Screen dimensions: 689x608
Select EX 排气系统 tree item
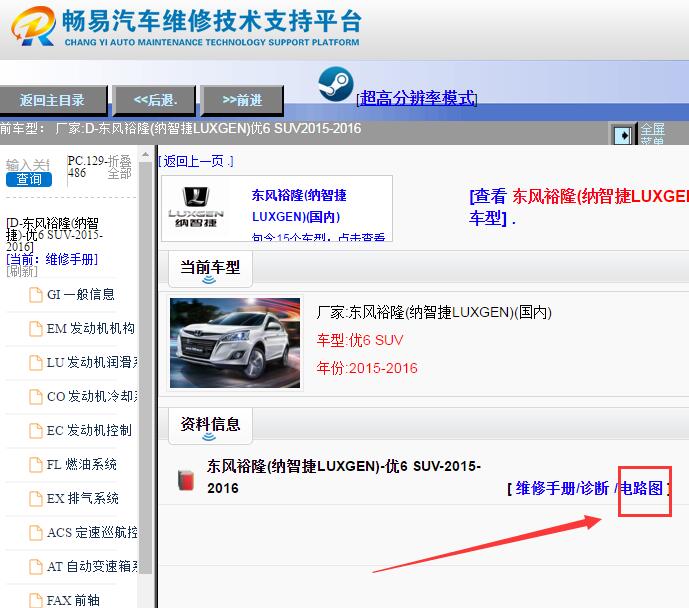[83, 498]
